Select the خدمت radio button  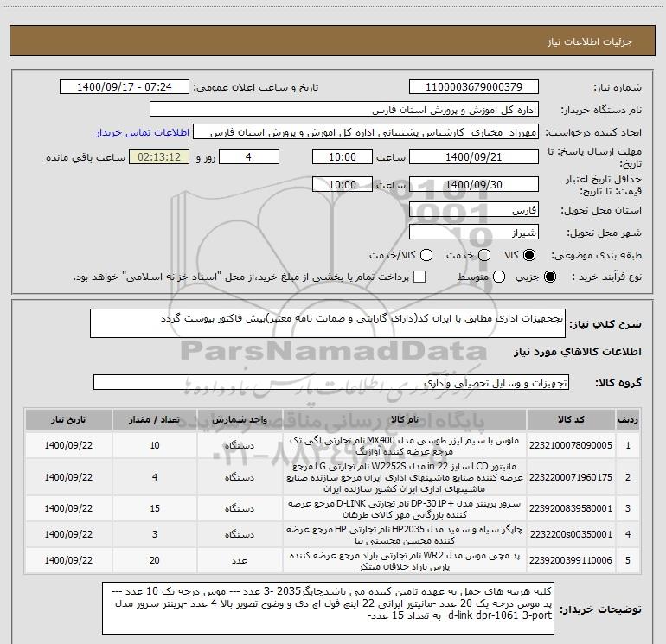(483, 255)
